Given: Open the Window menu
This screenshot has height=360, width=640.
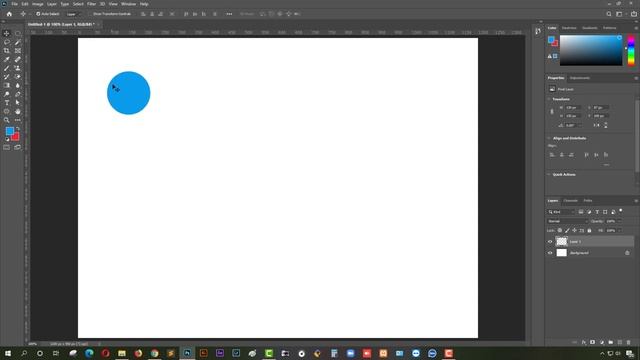Looking at the screenshot, I should tap(128, 4).
